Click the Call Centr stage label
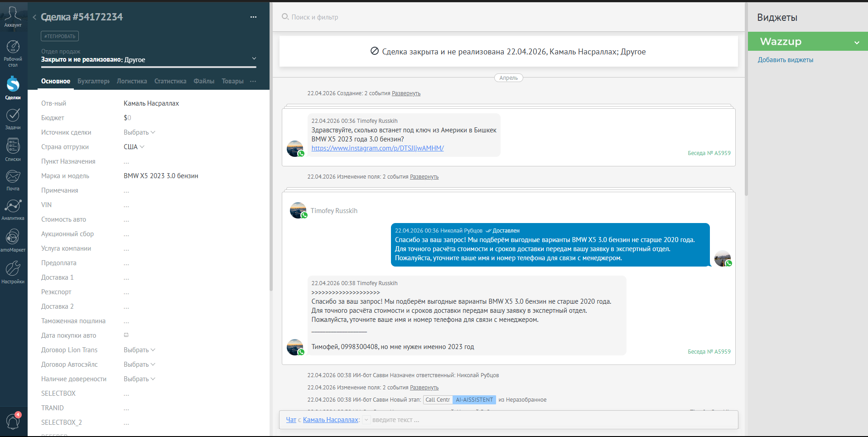This screenshot has height=437, width=868. (438, 400)
